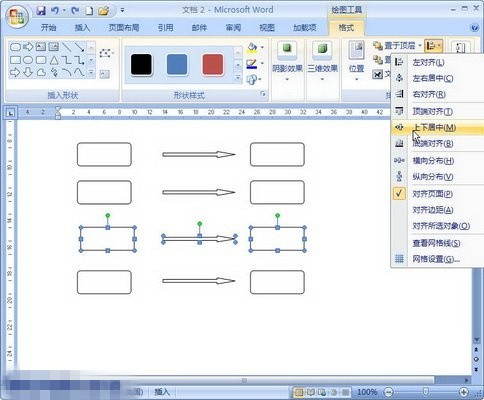Click the zoom in plus button
Viewport: 484px width, 400px height.
(x=463, y=392)
